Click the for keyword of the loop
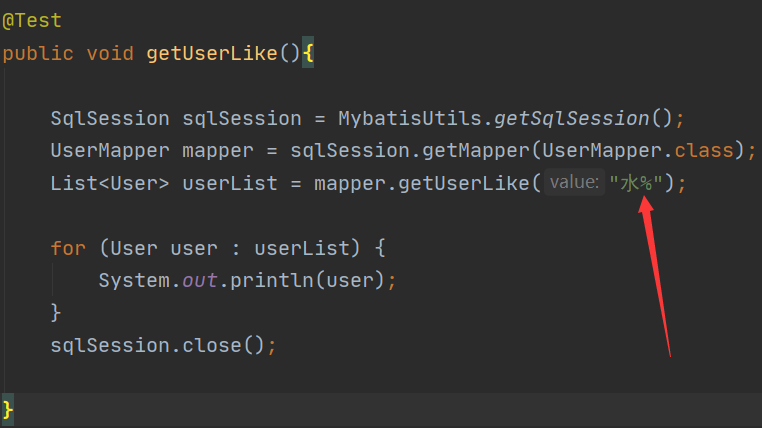The width and height of the screenshot is (762, 428). pos(68,248)
